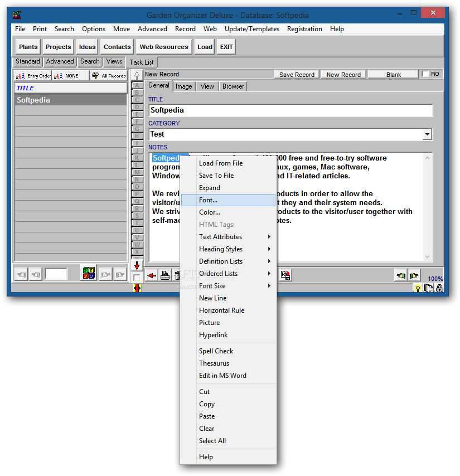Click the All Records filter button

109,76
